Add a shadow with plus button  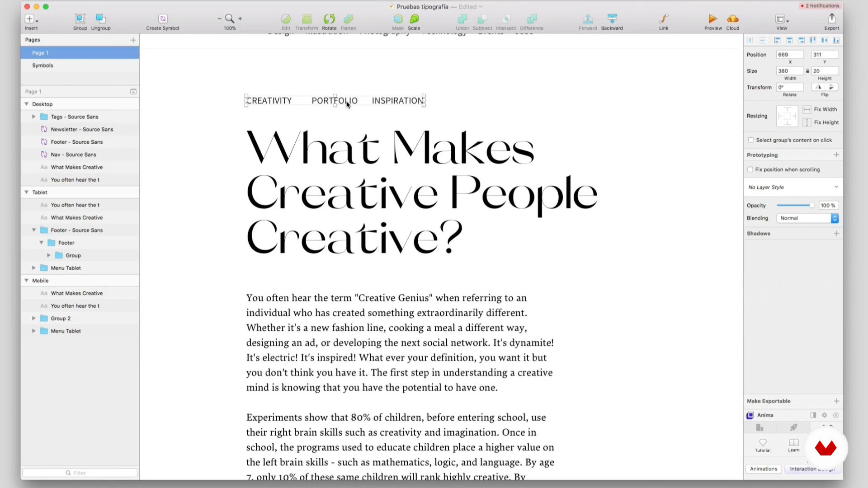pyautogui.click(x=836, y=234)
